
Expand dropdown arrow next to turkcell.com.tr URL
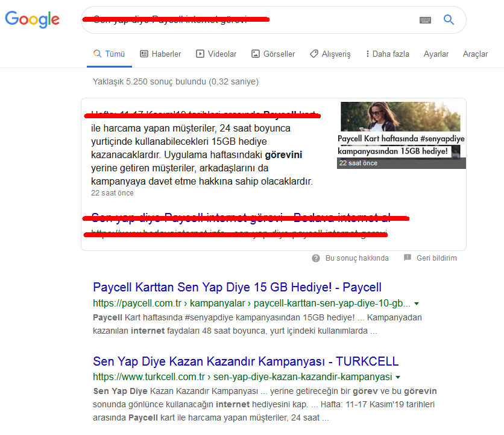click(398, 377)
